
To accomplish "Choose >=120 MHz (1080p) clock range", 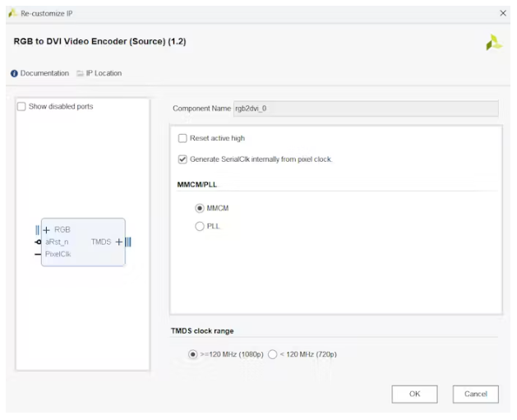I will [193, 354].
